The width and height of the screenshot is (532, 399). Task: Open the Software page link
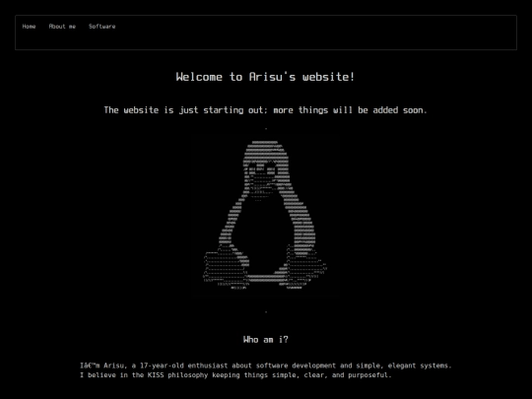102,27
